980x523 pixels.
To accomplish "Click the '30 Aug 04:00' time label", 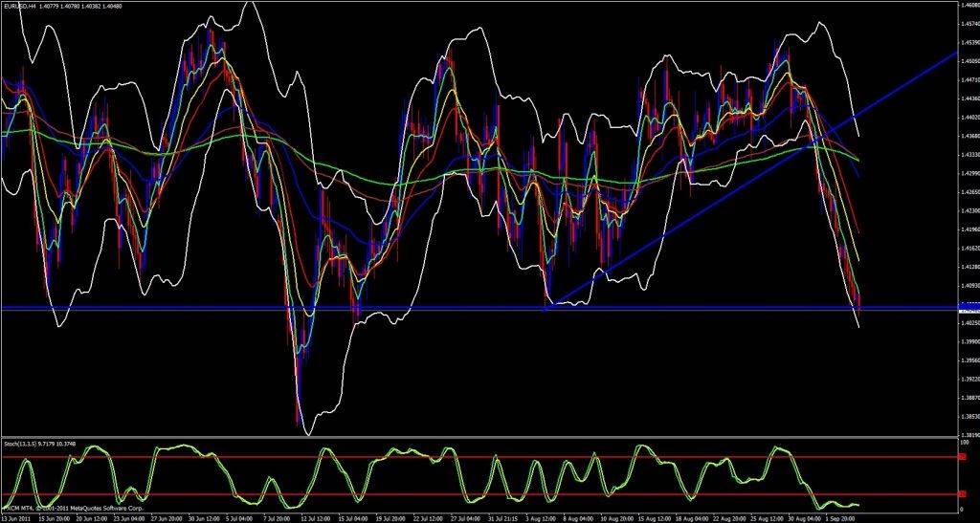I will (805, 518).
